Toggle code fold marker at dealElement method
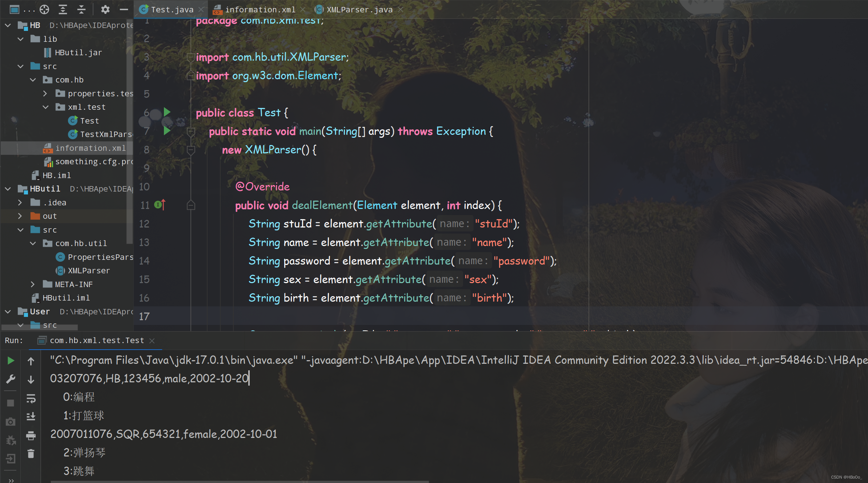Image resolution: width=868 pixels, height=483 pixels. tap(191, 206)
